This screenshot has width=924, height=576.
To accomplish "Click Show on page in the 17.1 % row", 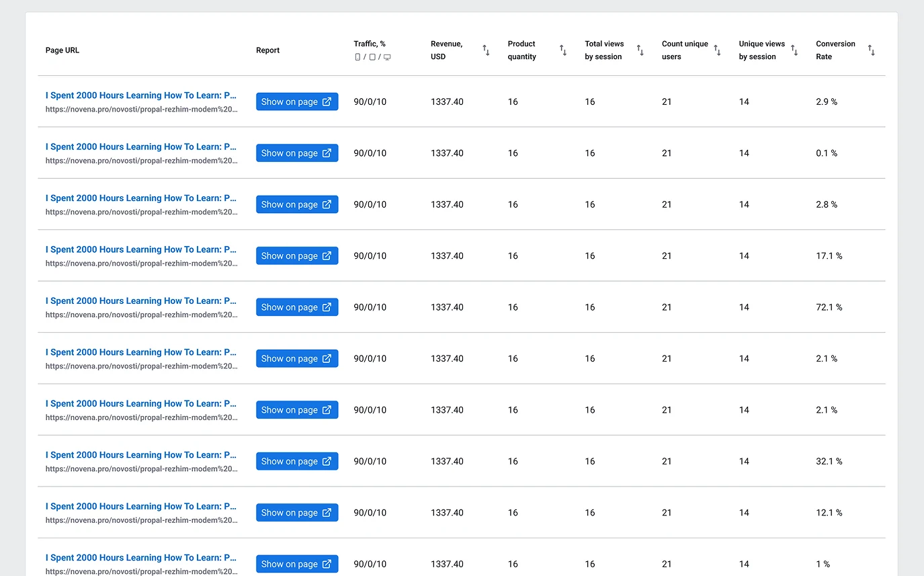I will 296,256.
